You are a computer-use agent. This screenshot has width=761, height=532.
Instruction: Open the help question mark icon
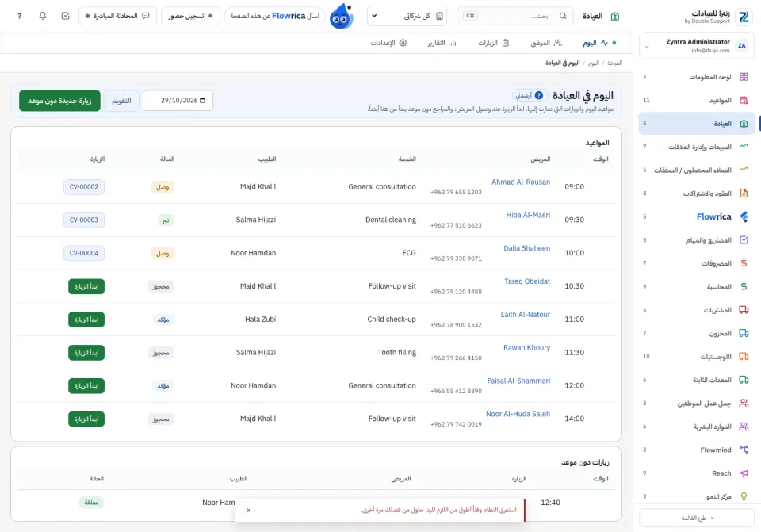click(x=19, y=16)
